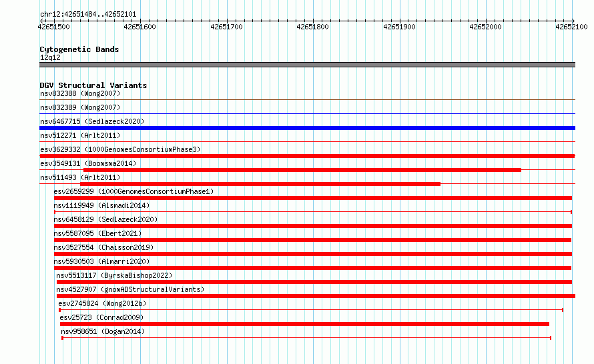This screenshot has height=364, width=594.
Task: Click the chr12:42651484..42652101 region label
Action: (88, 15)
